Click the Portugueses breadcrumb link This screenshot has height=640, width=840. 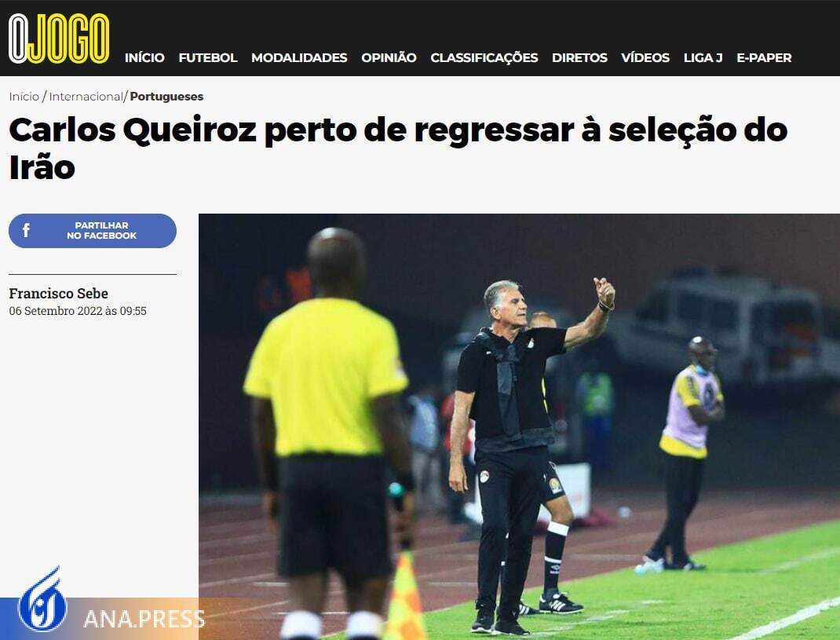pos(166,97)
